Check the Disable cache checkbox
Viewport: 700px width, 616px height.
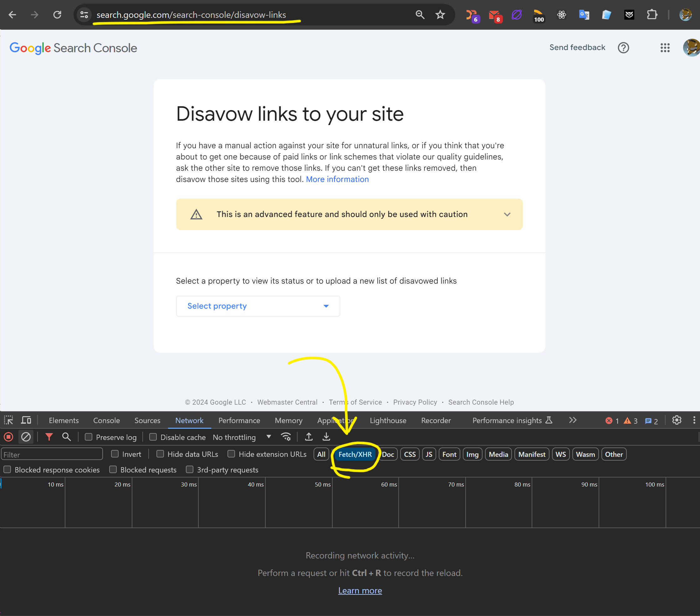coord(153,437)
